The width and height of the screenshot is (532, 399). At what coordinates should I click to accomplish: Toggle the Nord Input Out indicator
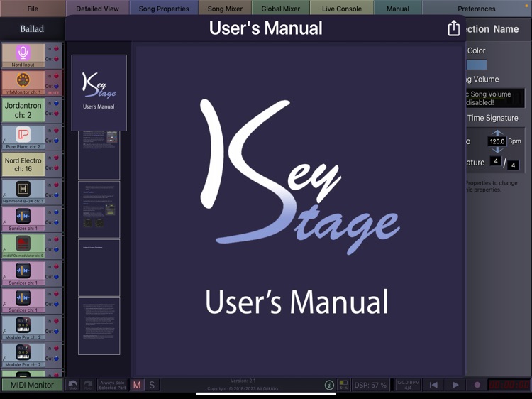click(56, 59)
